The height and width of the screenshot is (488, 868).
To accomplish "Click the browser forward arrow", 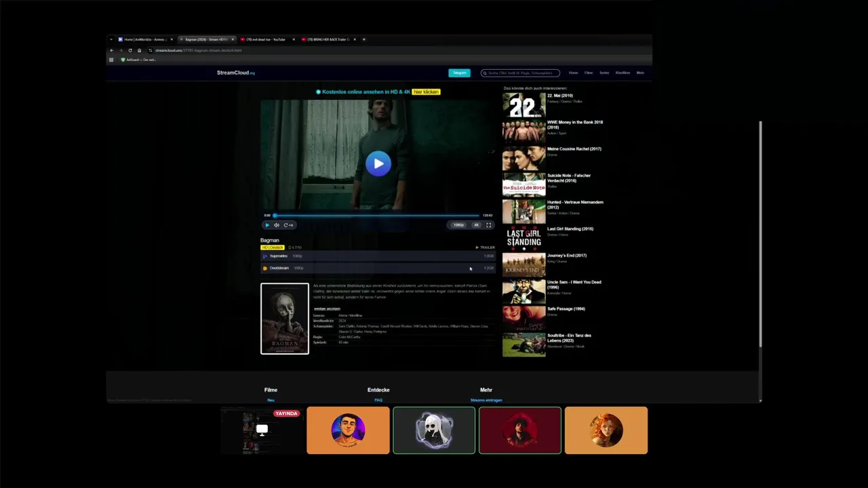I will point(121,50).
